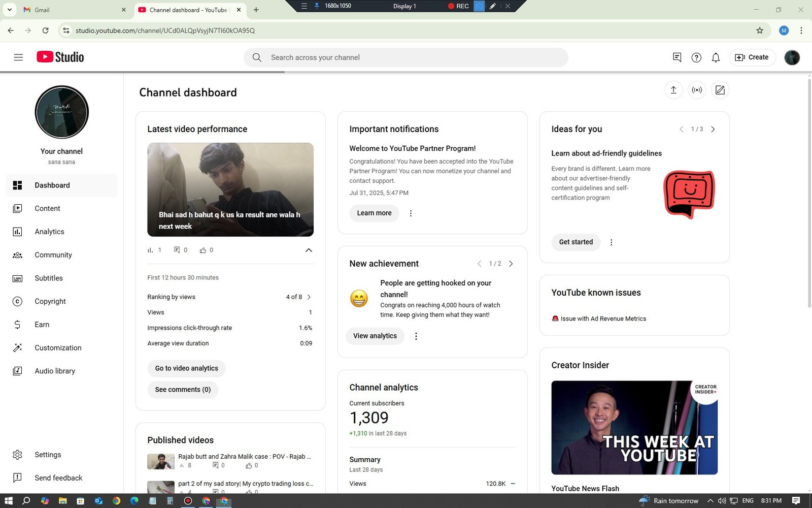Bookmark this page with the star icon
This screenshot has width=812, height=508.
click(x=760, y=30)
